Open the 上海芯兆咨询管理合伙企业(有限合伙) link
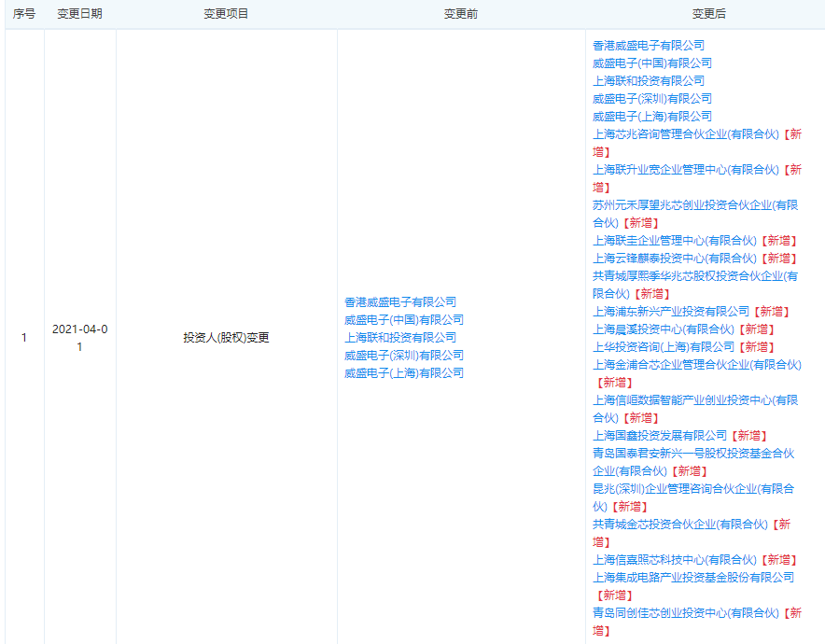Screen dimensions: 825x644 pos(686,134)
